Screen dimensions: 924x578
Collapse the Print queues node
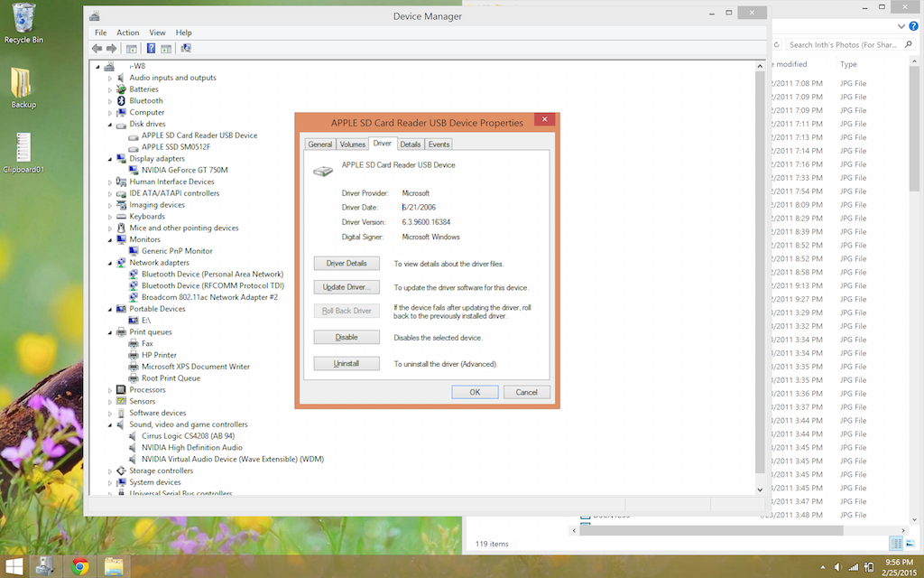click(110, 332)
